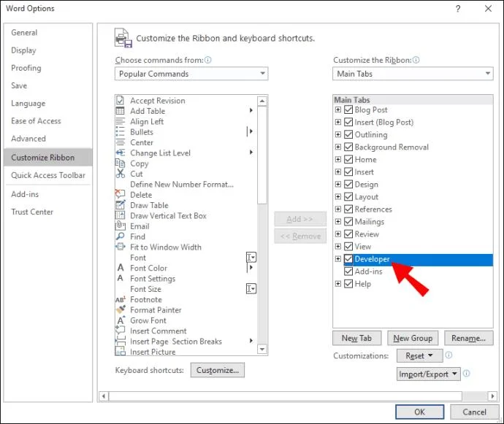504x424 pixels.
Task: Click the commands list vertical scrollbar thumb
Action: pyautogui.click(x=262, y=155)
